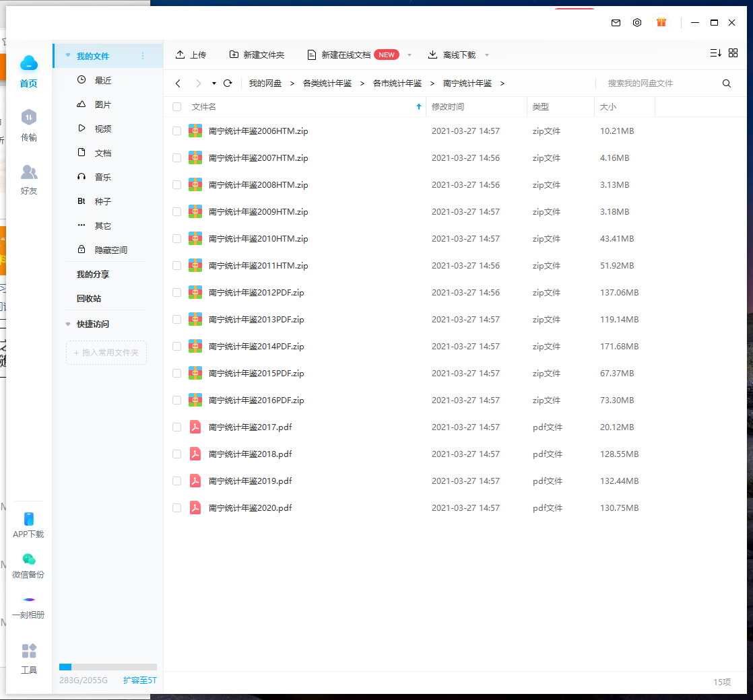The height and width of the screenshot is (700, 753).
Task: Click 新建文件夹 button
Action: tap(257, 55)
